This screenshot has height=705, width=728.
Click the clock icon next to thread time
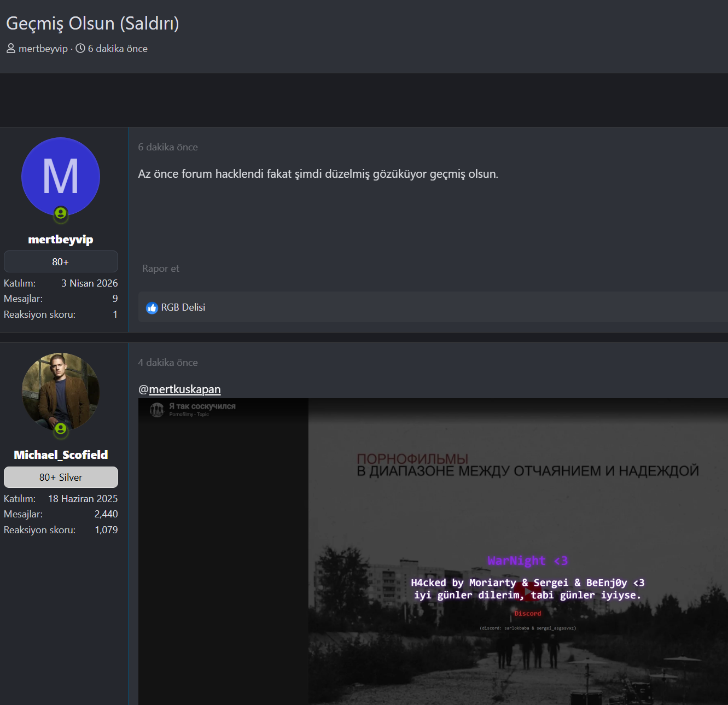pyautogui.click(x=80, y=48)
